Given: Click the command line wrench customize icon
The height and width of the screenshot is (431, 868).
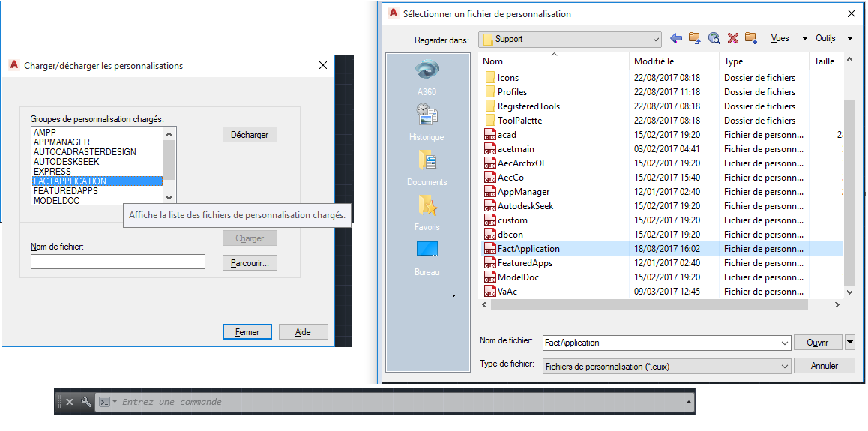Looking at the screenshot, I should click(85, 402).
